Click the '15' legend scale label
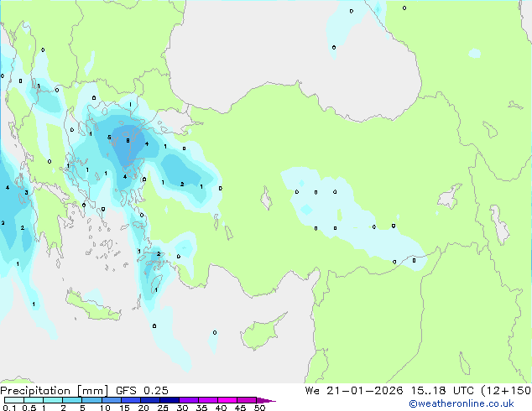Viewport: 532px width, 411px height. [124, 408]
